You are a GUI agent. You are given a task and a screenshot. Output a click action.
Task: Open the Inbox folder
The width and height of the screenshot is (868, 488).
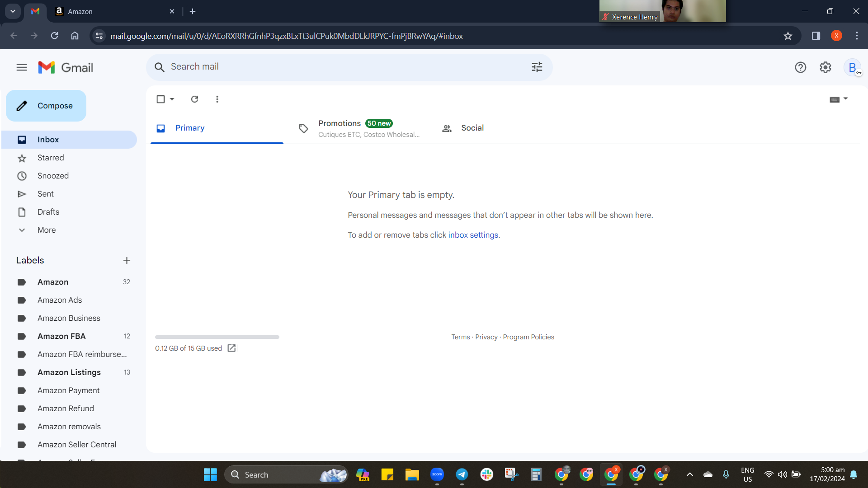69,140
